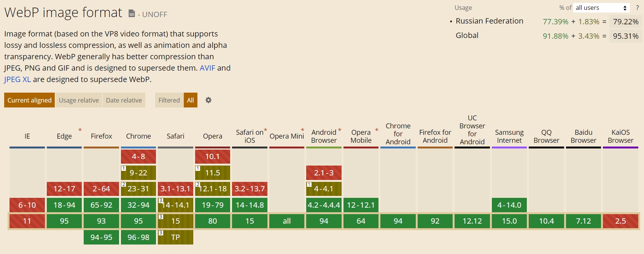The image size is (644, 254).
Task: Click the unofficial spec document icon
Action: click(x=132, y=14)
